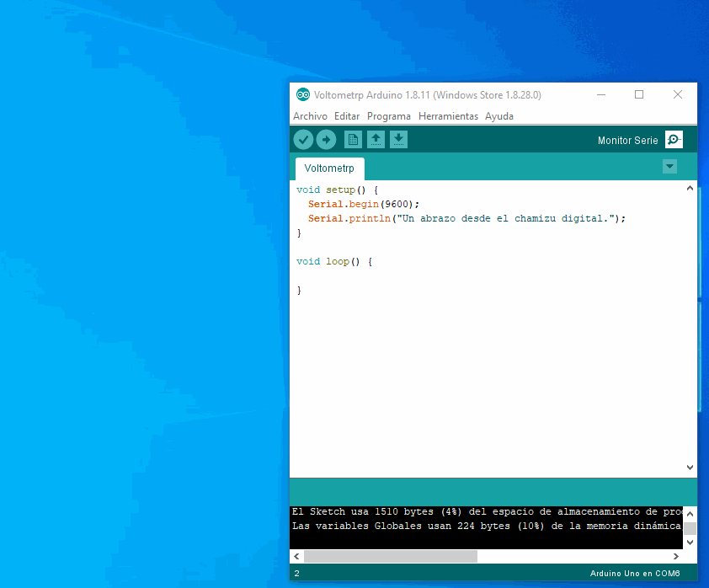Open the Editar menu

[347, 116]
